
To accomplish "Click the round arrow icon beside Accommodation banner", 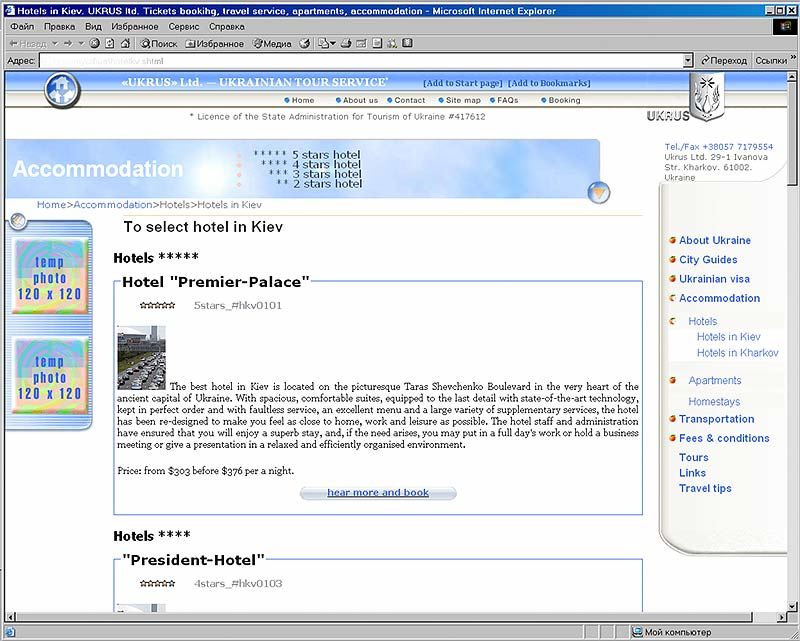I will pyautogui.click(x=599, y=193).
